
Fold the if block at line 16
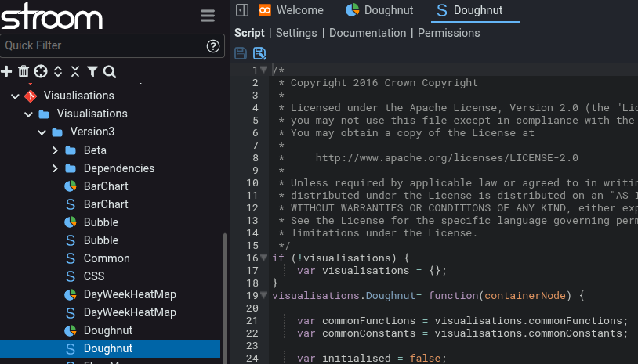point(263,258)
